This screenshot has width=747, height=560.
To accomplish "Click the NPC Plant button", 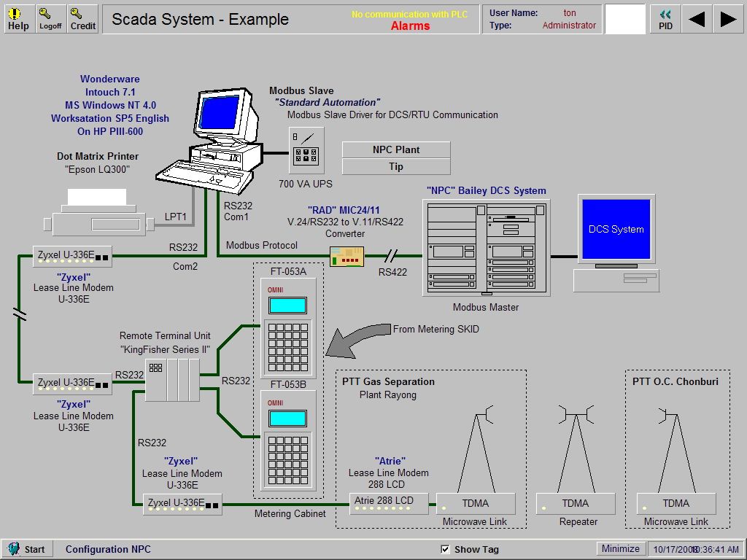I will point(395,150).
